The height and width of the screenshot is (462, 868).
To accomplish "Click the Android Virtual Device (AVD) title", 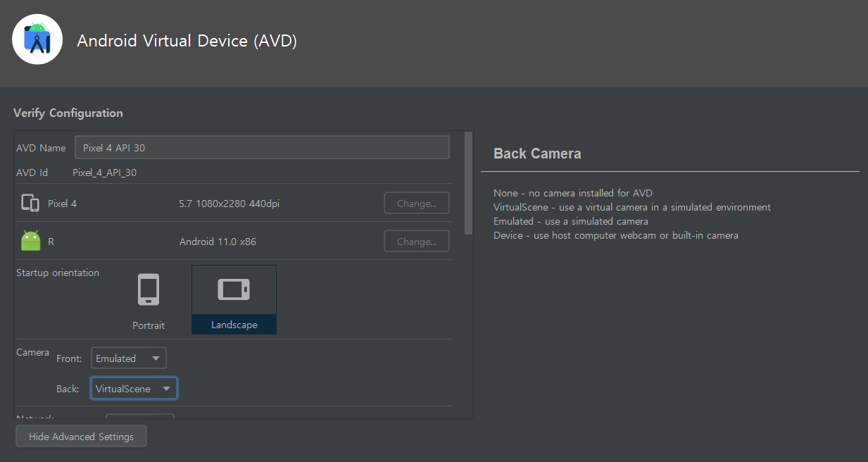I will coord(187,41).
